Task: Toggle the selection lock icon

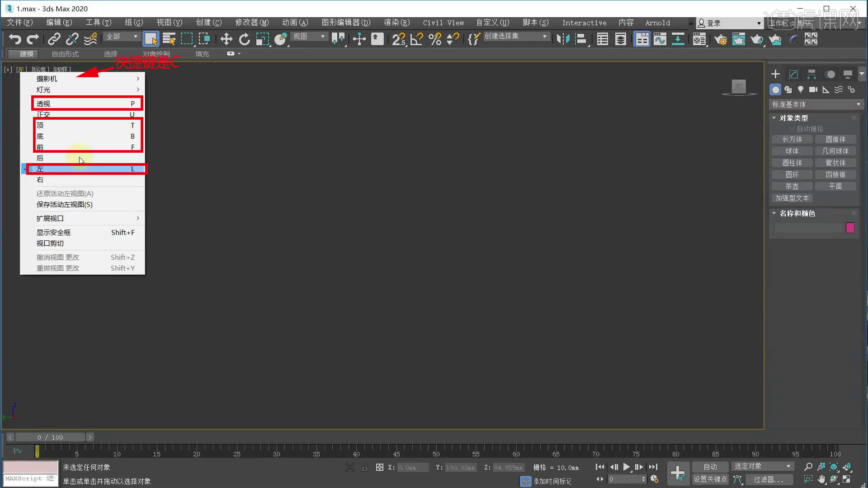Action: [x=365, y=468]
